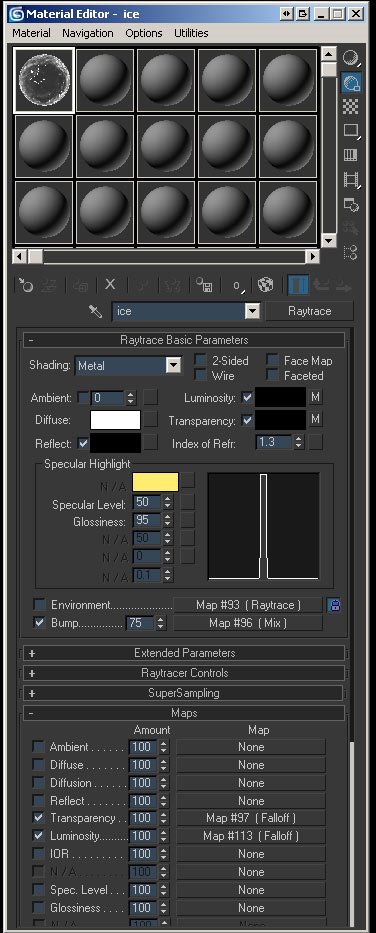Click the Raytrace material type button
The width and height of the screenshot is (376, 933).
click(x=309, y=311)
